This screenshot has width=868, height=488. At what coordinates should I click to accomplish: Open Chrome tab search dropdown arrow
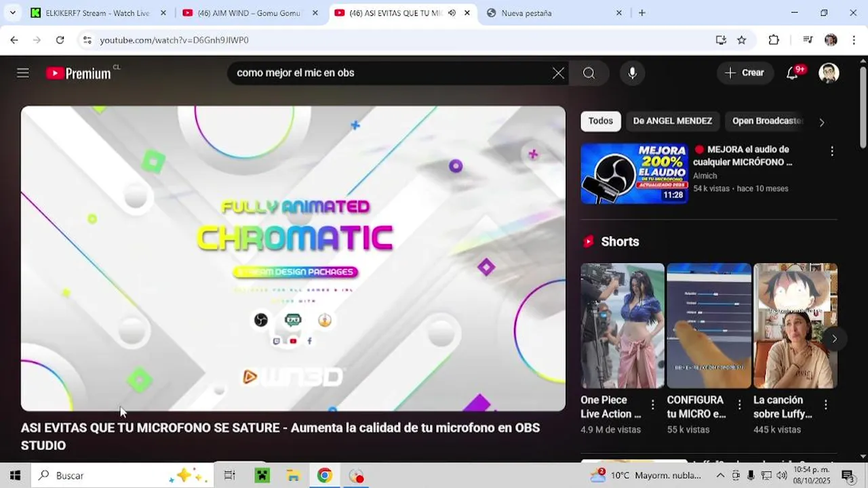(x=12, y=13)
